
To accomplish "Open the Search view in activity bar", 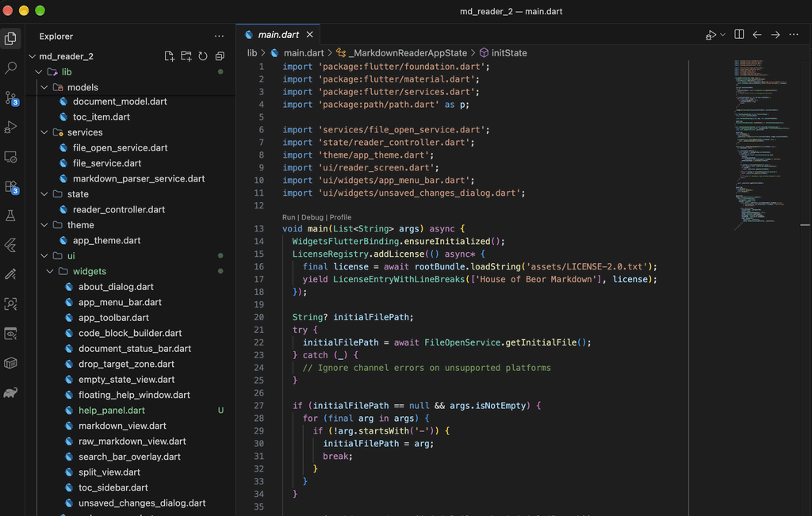I will point(10,68).
